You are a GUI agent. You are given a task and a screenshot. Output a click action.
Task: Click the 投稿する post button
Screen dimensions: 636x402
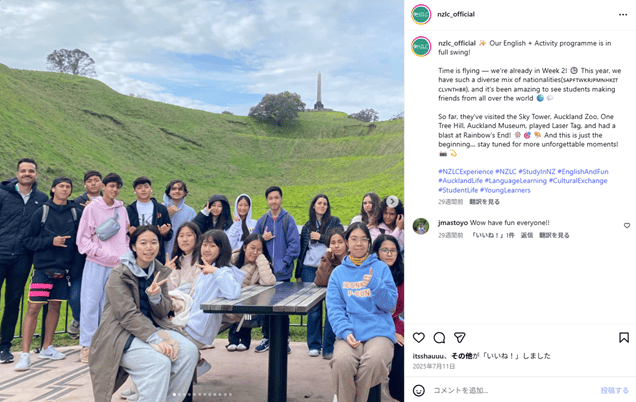click(614, 390)
